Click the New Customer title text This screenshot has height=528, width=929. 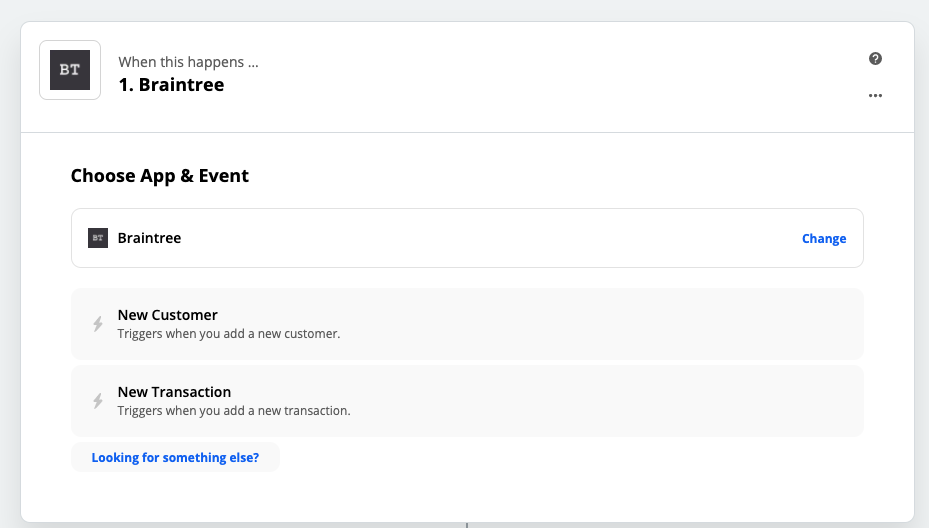pyautogui.click(x=168, y=315)
